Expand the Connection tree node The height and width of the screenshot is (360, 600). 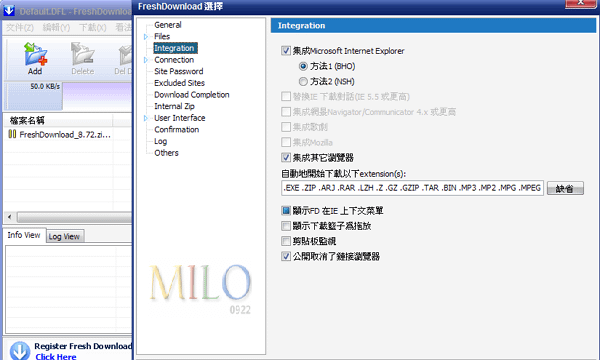[146, 60]
